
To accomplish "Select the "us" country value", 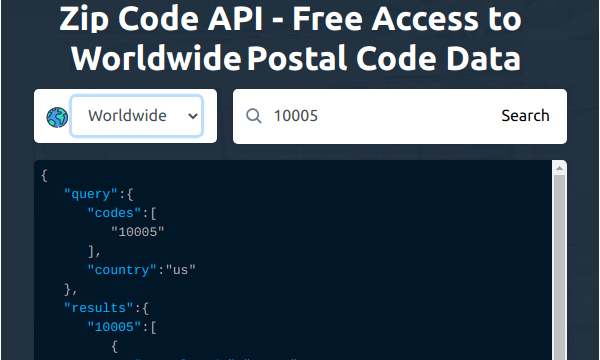I will click(x=181, y=270).
